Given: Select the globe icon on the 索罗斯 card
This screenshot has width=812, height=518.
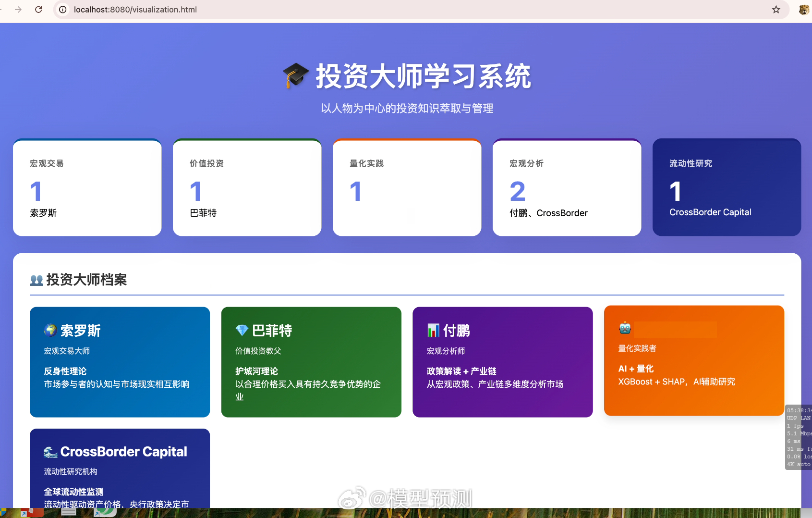Looking at the screenshot, I should [x=49, y=330].
